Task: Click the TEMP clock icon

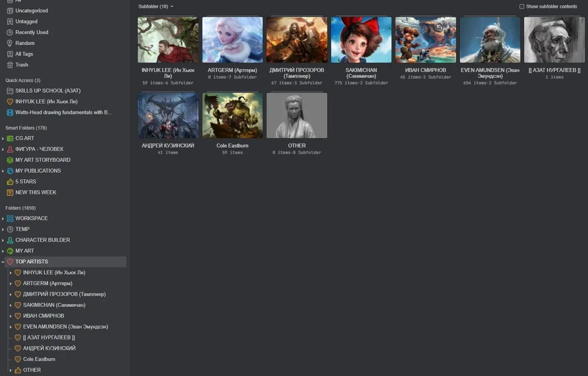Action: coord(10,229)
